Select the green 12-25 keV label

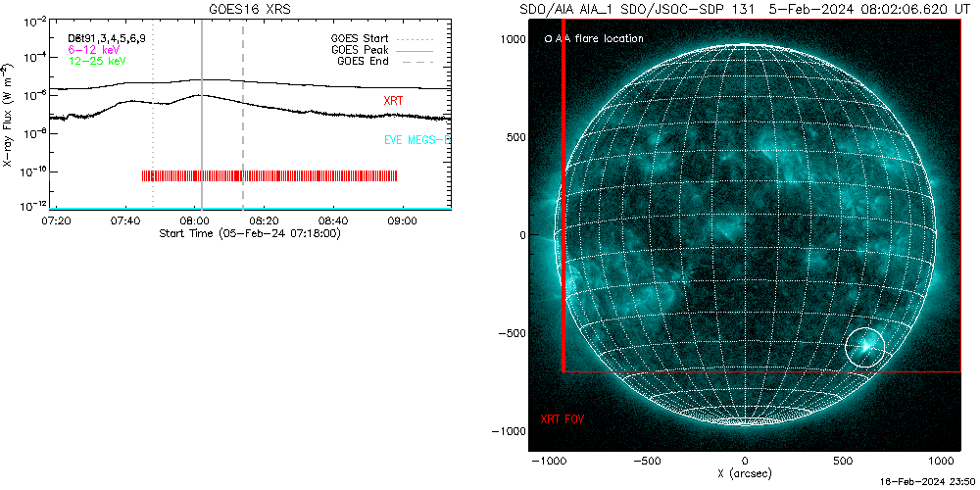tap(97, 61)
